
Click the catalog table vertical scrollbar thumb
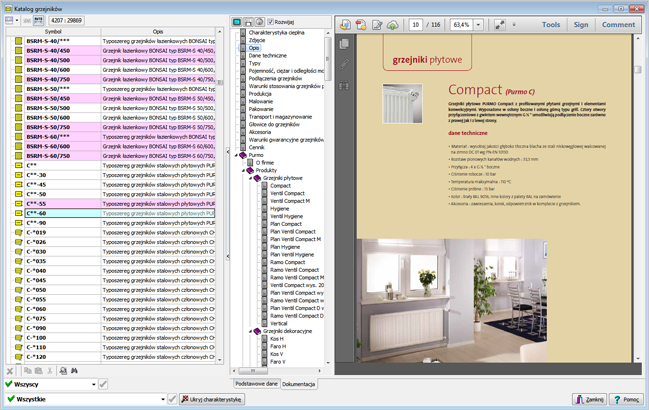tap(220, 82)
